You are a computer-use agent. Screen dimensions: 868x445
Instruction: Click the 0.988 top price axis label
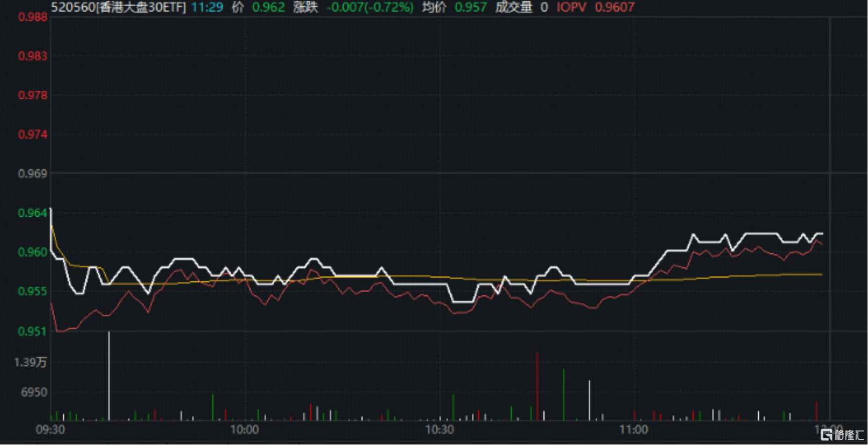click(x=33, y=17)
